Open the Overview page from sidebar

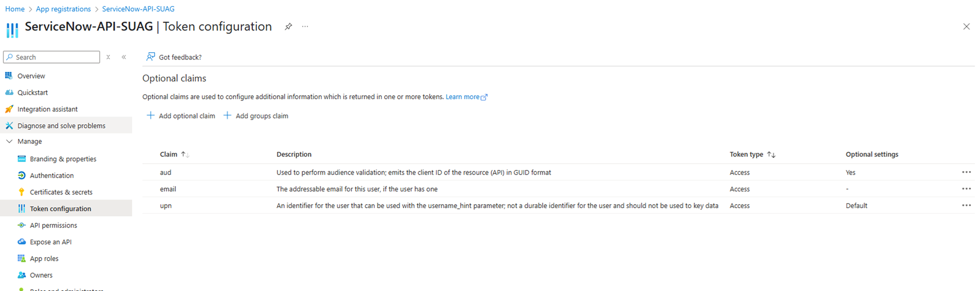[31, 75]
